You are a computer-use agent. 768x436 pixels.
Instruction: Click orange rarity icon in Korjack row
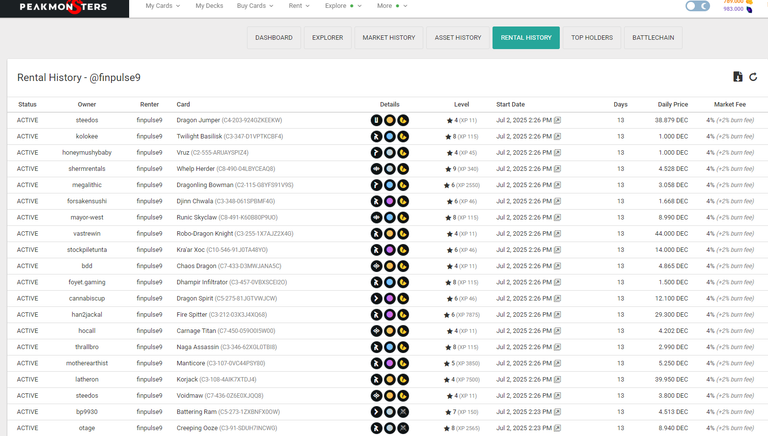click(390, 379)
